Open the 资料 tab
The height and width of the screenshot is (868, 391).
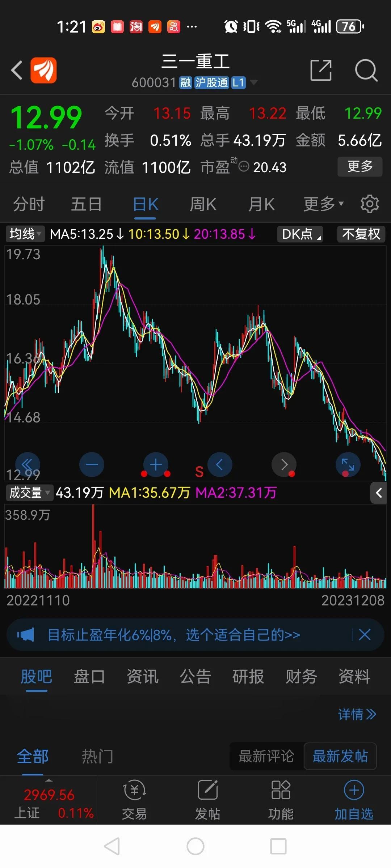pos(354,676)
